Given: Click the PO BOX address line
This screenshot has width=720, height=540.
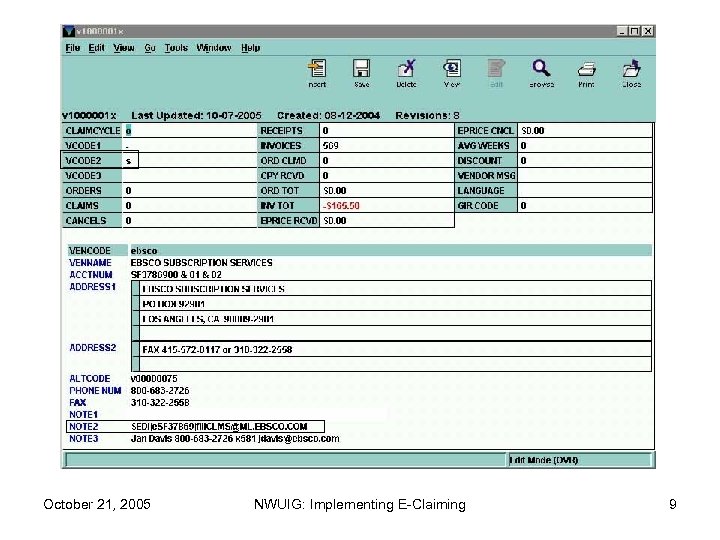Looking at the screenshot, I should [395, 304].
